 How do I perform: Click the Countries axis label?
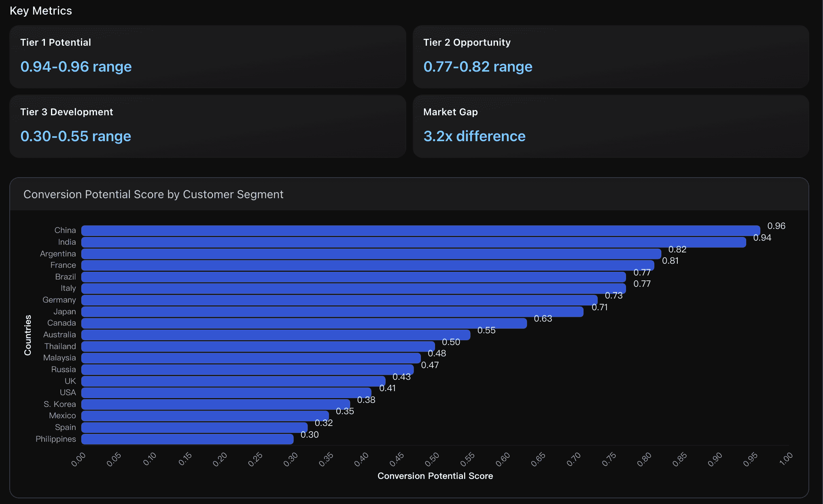28,335
